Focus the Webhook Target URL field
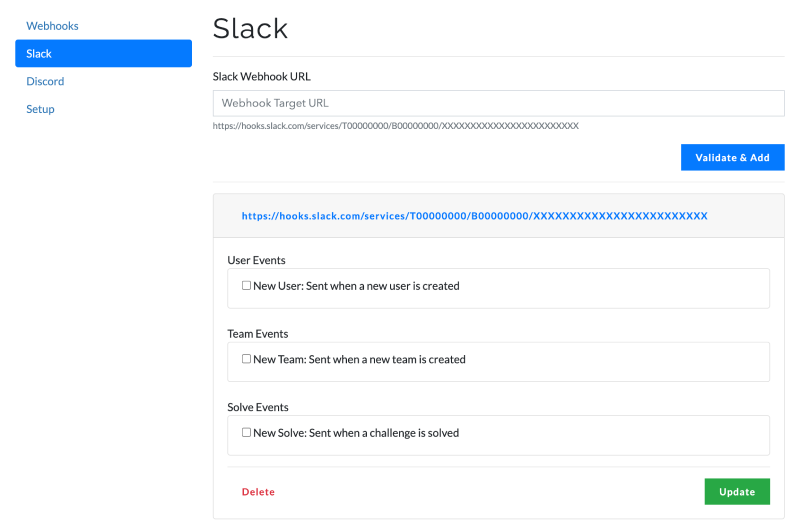 click(498, 103)
